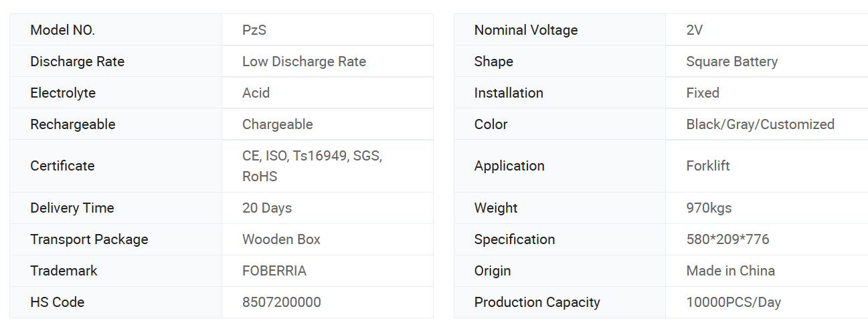Screen dimensions: 868x333
Task: Click the Made in China origin value
Action: [730, 271]
